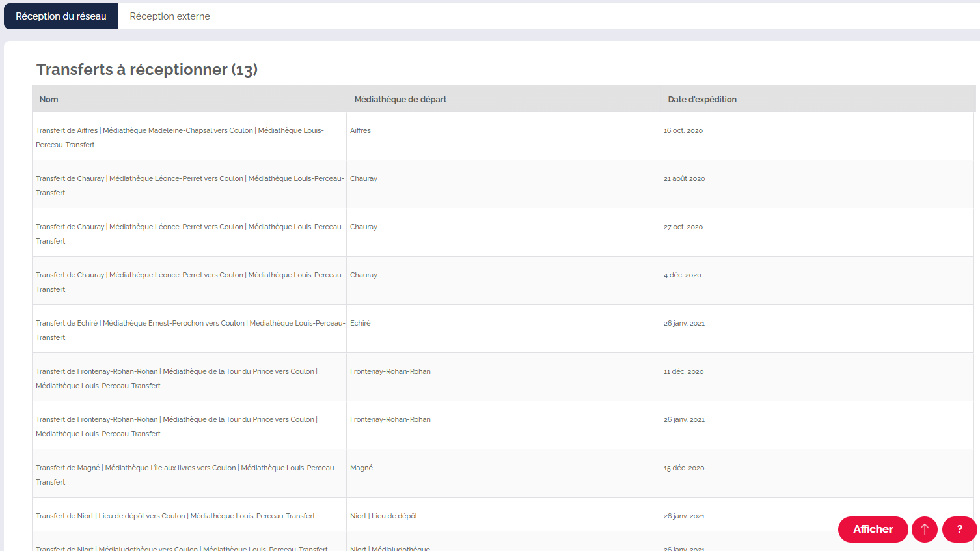Select the date 15 déc. 2020
980x551 pixels.
[x=684, y=468]
